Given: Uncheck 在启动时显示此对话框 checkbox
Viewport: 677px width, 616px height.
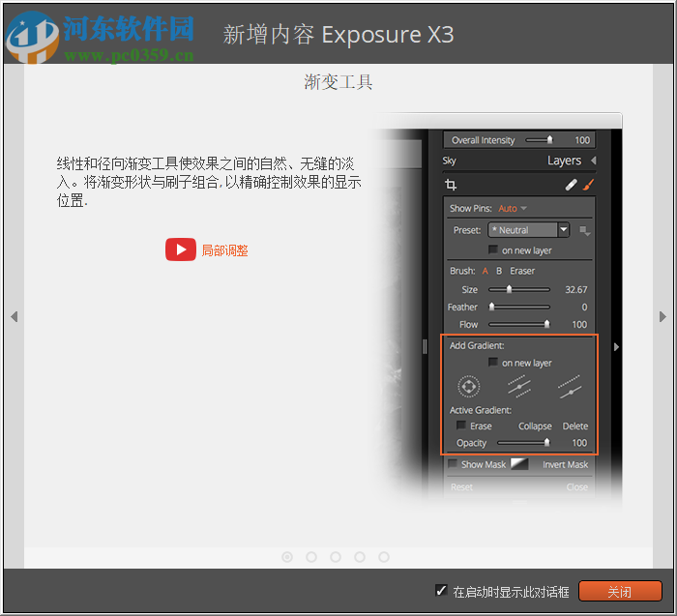Looking at the screenshot, I should coord(441,591).
